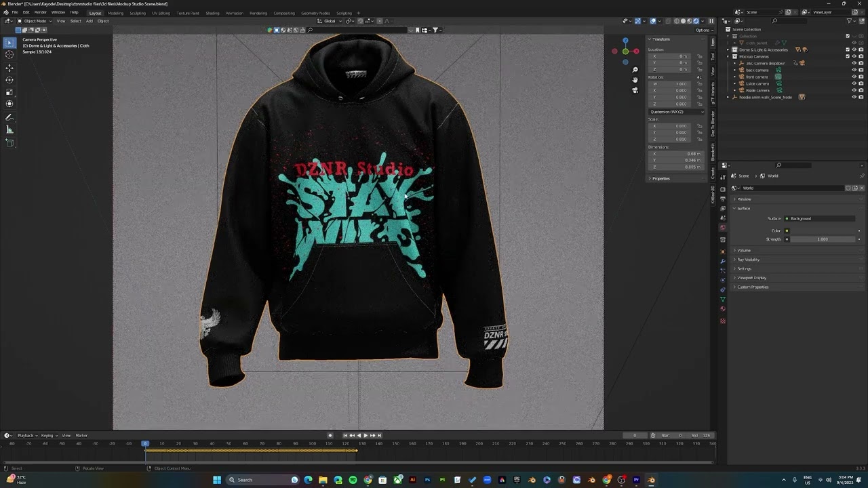Uncheck Dome & Light & Accessories checkbox
Image resolution: width=868 pixels, height=488 pixels.
[x=847, y=49]
